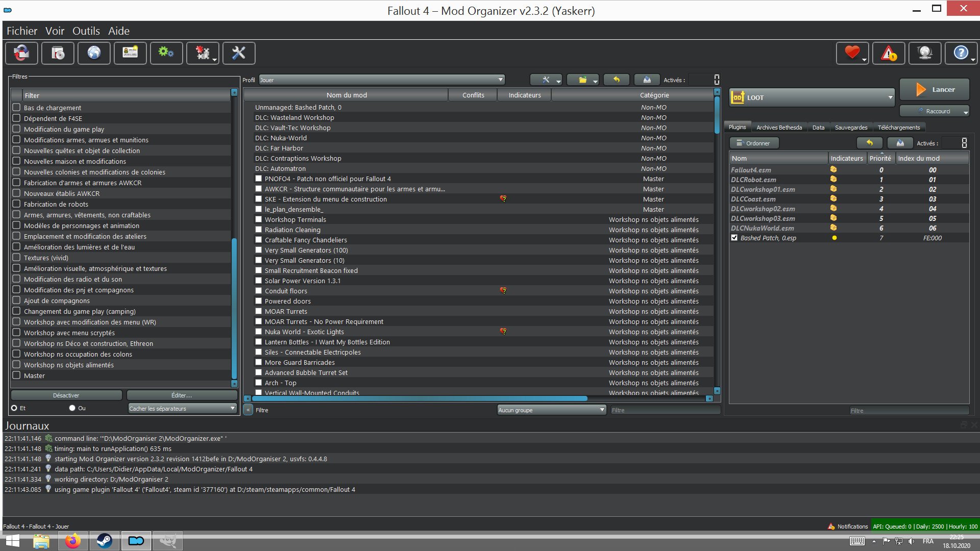Open the Aide menu
Image resolution: width=980 pixels, height=551 pixels.
pos(118,31)
